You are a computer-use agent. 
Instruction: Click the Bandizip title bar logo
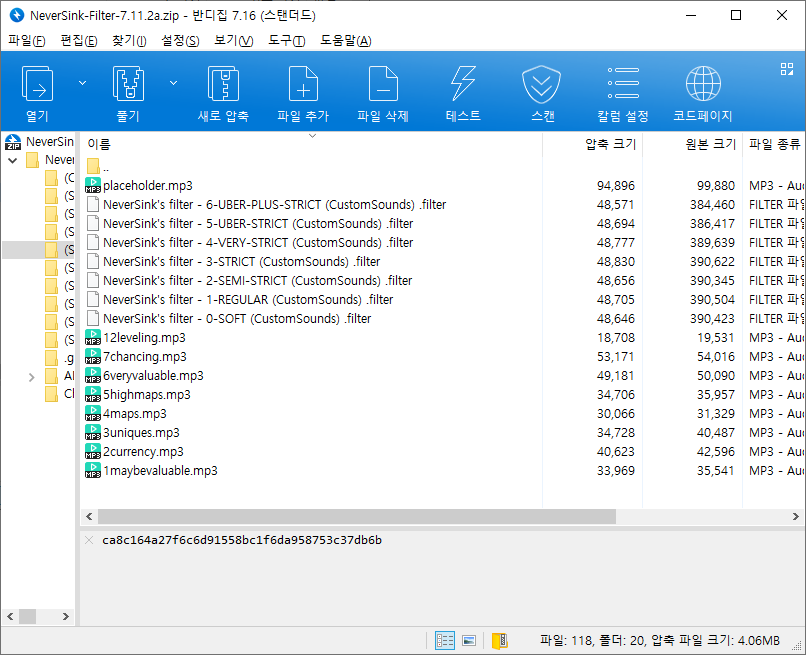tap(17, 15)
